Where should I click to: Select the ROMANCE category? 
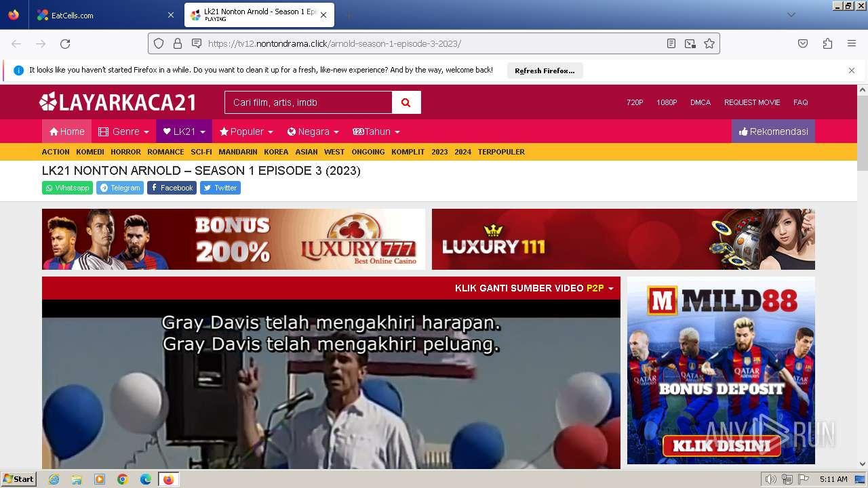click(165, 152)
